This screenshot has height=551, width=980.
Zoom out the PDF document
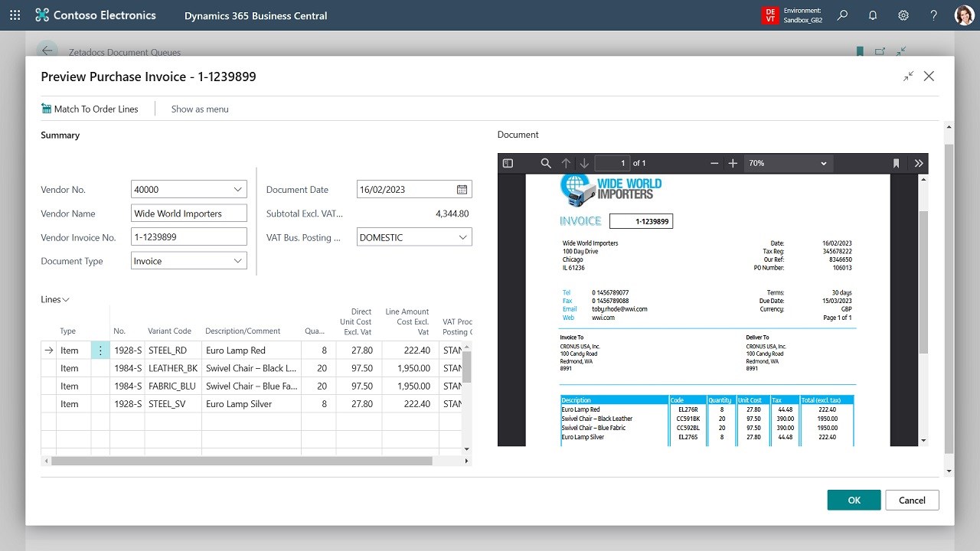pos(714,163)
